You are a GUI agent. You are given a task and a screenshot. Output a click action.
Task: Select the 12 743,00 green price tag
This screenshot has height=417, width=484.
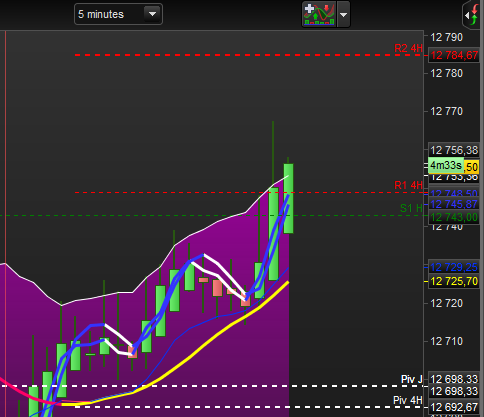[x=454, y=217]
